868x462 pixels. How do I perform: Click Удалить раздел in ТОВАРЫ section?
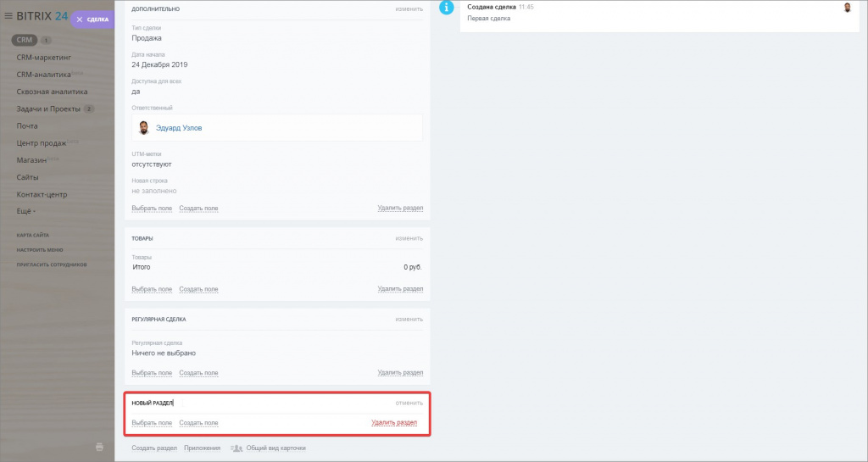[400, 289]
